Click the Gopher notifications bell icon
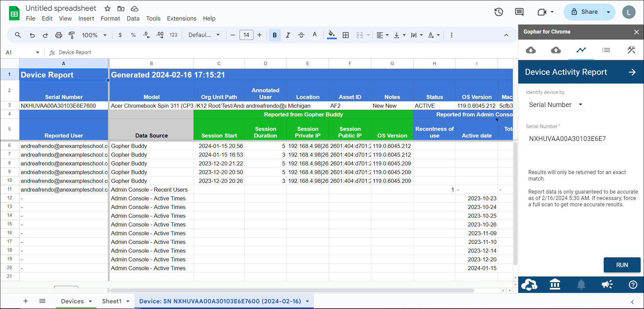The height and width of the screenshot is (309, 644). point(581,285)
